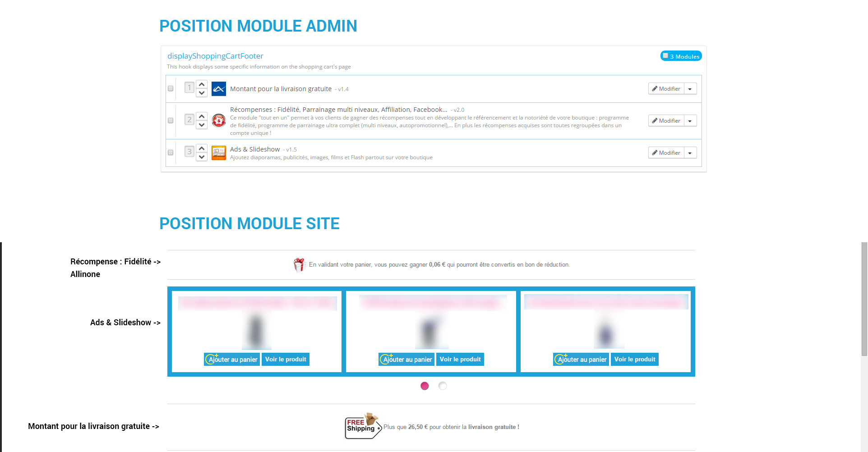Open the displayShoppingCartFooter hook link

[215, 56]
